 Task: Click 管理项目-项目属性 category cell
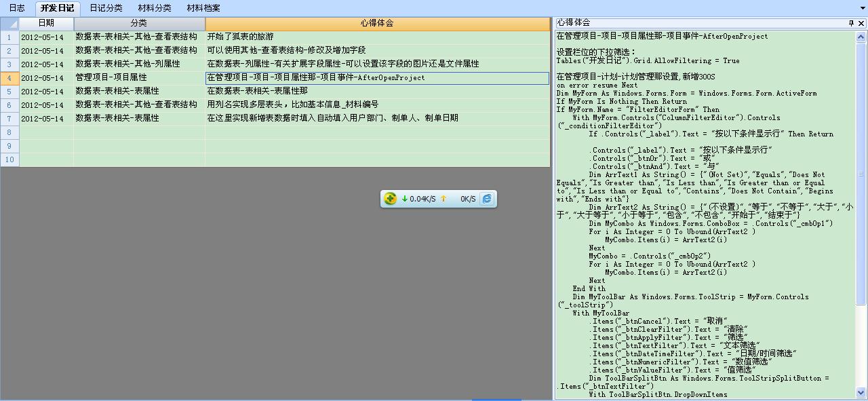111,78
